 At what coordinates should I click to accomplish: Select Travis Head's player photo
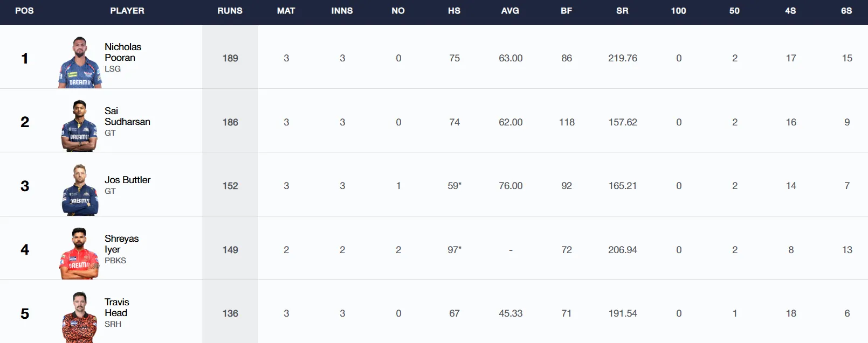[80, 317]
